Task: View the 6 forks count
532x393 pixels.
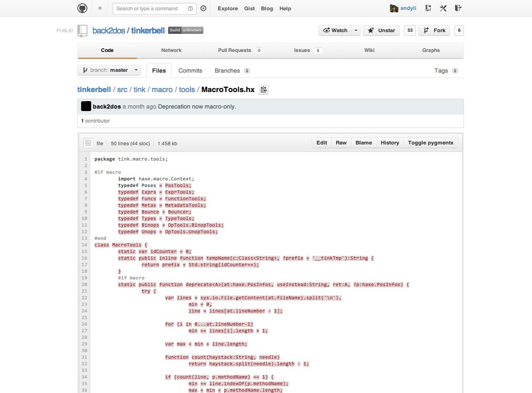Action: (x=459, y=31)
